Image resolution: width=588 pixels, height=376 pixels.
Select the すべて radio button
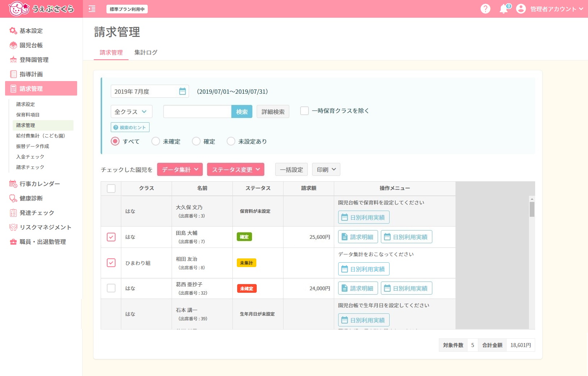(115, 141)
